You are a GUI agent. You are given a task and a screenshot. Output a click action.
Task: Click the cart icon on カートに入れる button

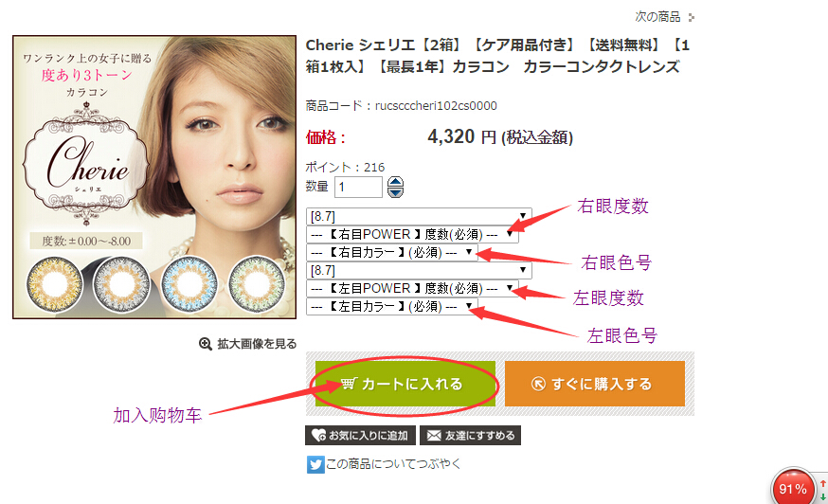pos(349,384)
